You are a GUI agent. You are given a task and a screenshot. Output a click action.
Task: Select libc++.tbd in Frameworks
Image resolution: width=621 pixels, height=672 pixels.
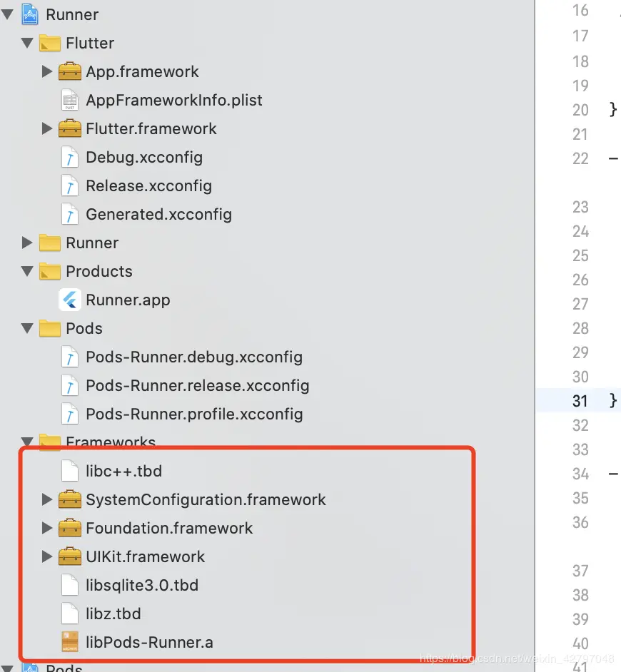[124, 471]
